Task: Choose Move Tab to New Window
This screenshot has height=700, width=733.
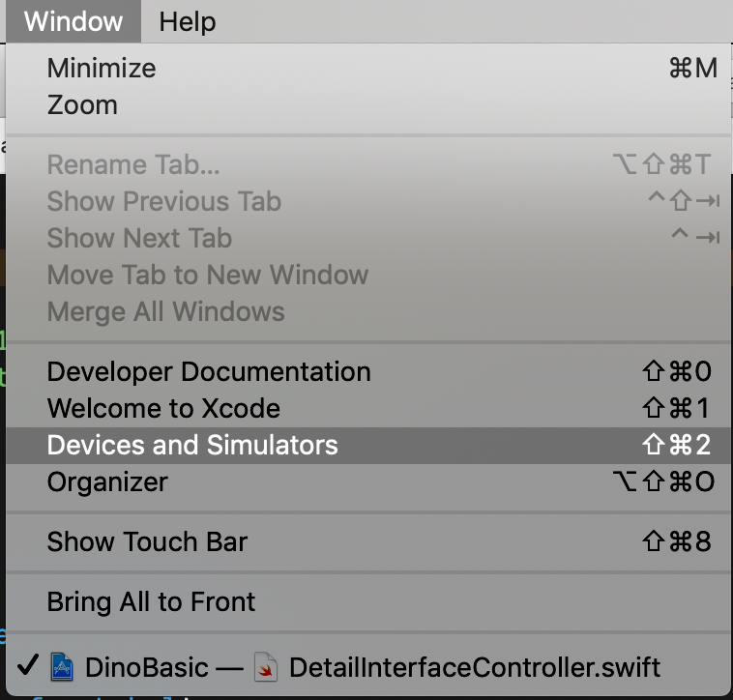Action: tap(368, 275)
